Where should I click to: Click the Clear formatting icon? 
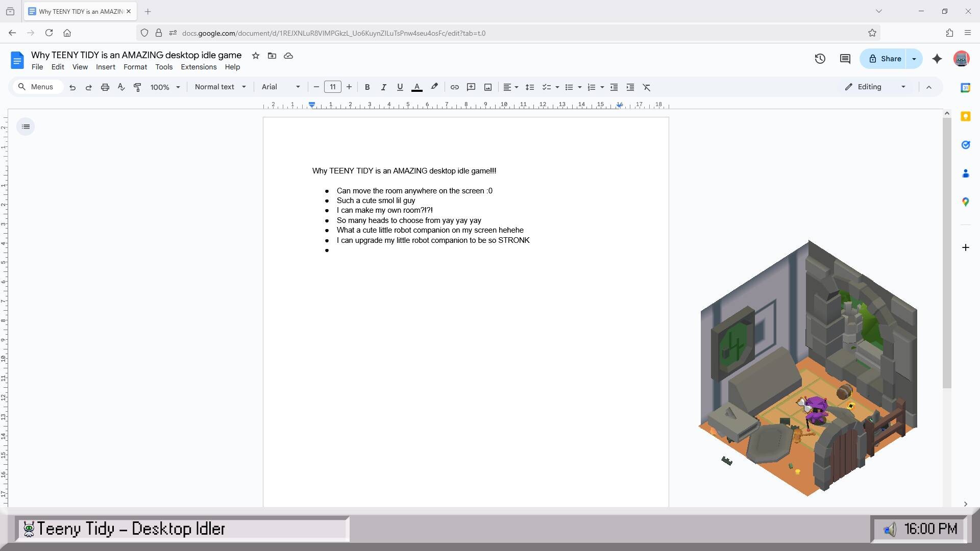click(x=646, y=87)
